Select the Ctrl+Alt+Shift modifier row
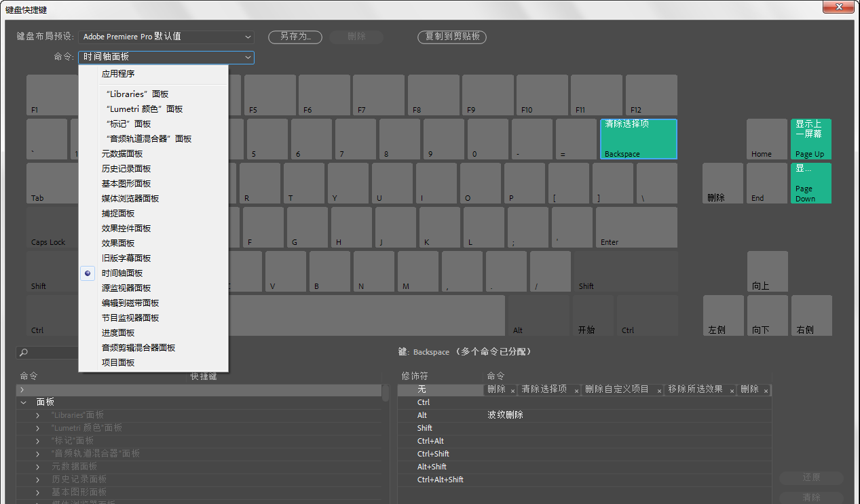Image resolution: width=860 pixels, height=504 pixels. tap(584, 480)
